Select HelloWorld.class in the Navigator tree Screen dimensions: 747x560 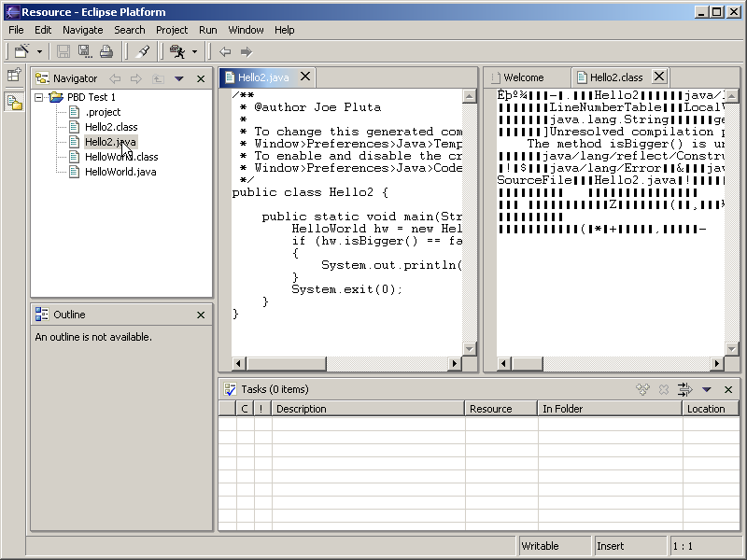[x=121, y=157]
